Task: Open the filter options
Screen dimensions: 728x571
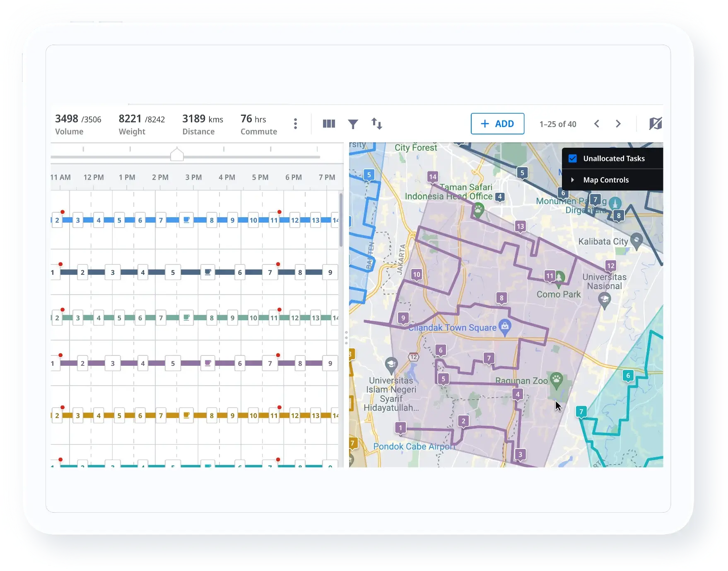Action: (353, 123)
